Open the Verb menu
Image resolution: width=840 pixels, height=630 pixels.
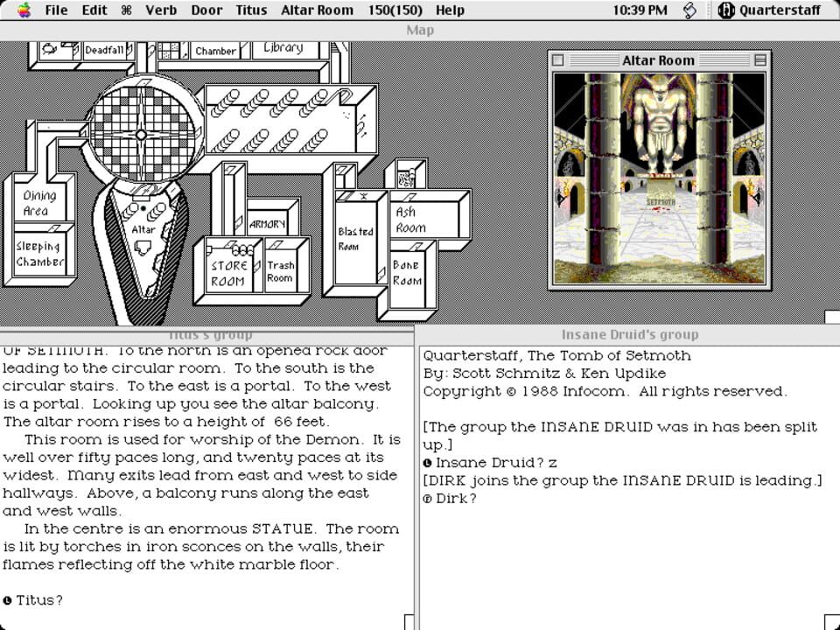coord(160,10)
